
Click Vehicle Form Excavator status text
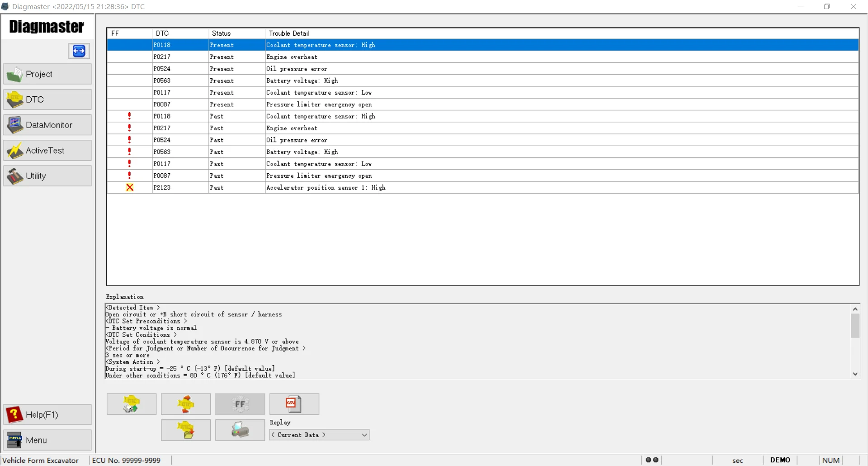point(41,460)
